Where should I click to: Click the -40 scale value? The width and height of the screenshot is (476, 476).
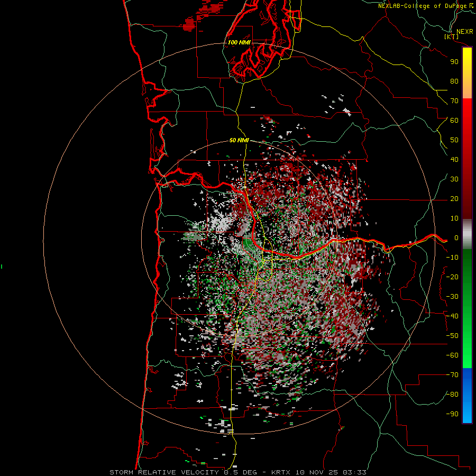pyautogui.click(x=452, y=316)
